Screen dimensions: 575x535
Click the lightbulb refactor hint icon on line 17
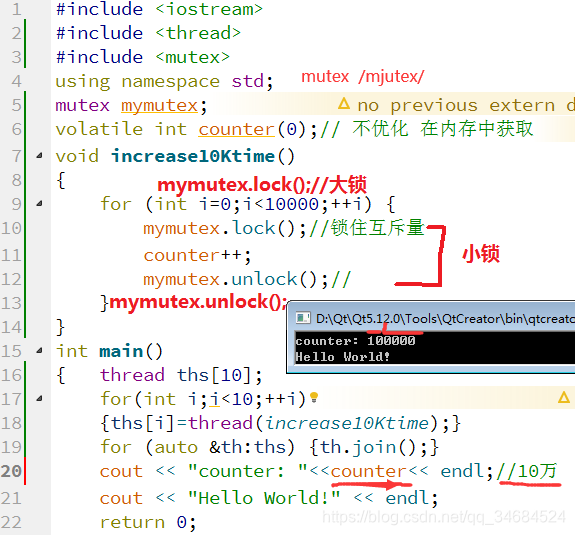tap(314, 397)
